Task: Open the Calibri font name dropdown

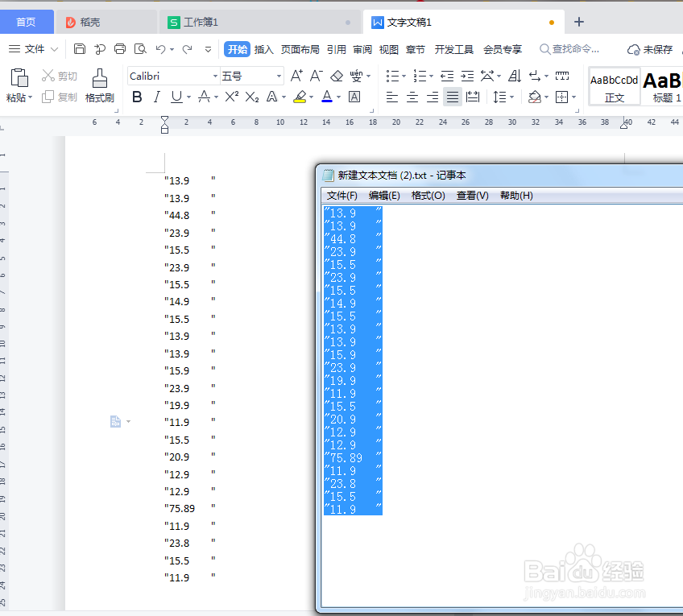Action: [x=216, y=75]
